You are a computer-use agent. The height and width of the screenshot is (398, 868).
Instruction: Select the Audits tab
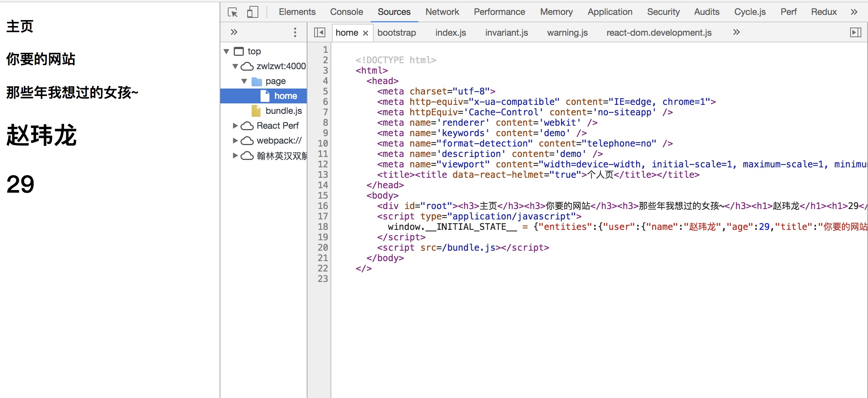707,12
